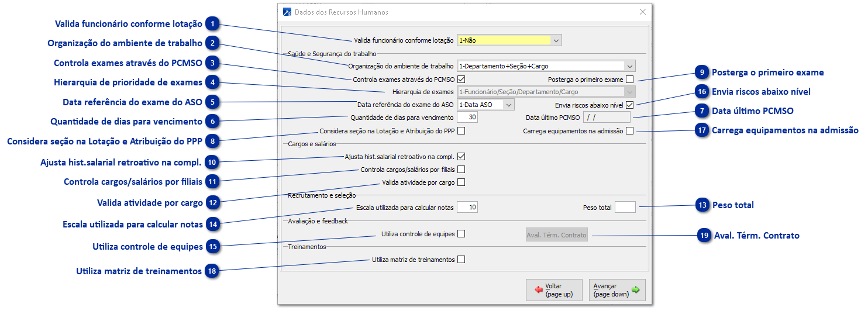868x314 pixels.
Task: Click the Quantidade de dias para vencimento field
Action: click(x=467, y=118)
